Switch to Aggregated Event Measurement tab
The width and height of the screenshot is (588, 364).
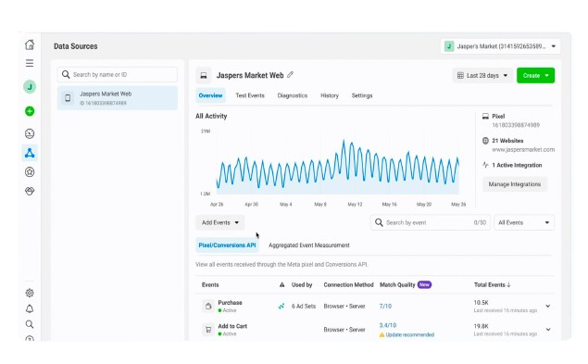309,245
